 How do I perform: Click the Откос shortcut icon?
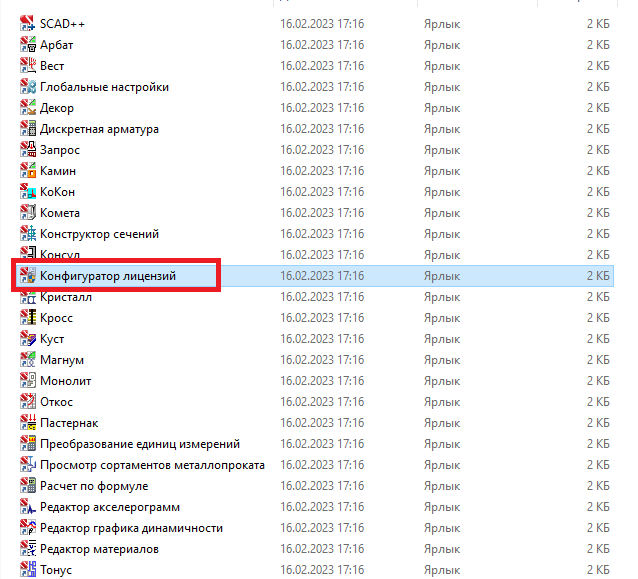pyautogui.click(x=28, y=402)
